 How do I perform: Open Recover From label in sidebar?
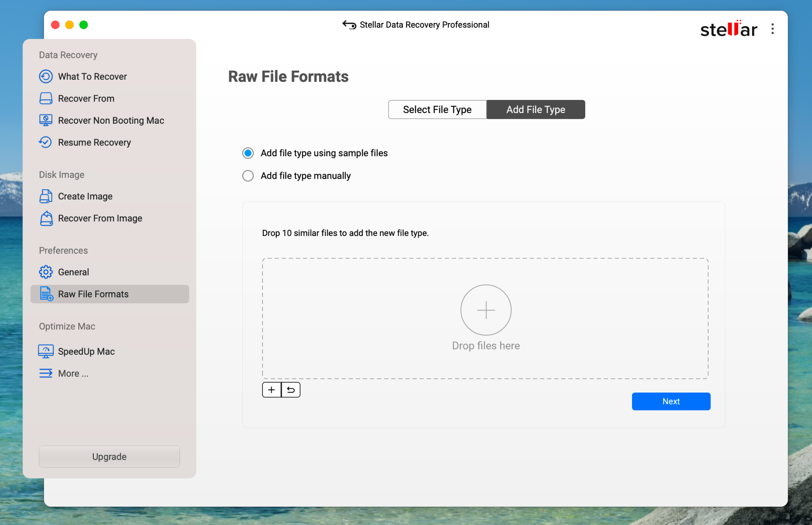(x=86, y=98)
